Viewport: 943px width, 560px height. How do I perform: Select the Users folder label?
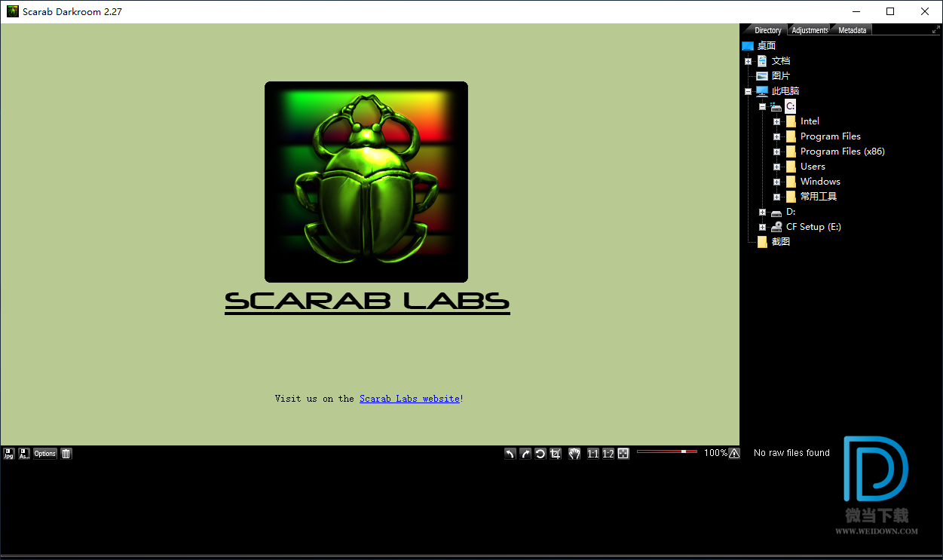coord(813,167)
